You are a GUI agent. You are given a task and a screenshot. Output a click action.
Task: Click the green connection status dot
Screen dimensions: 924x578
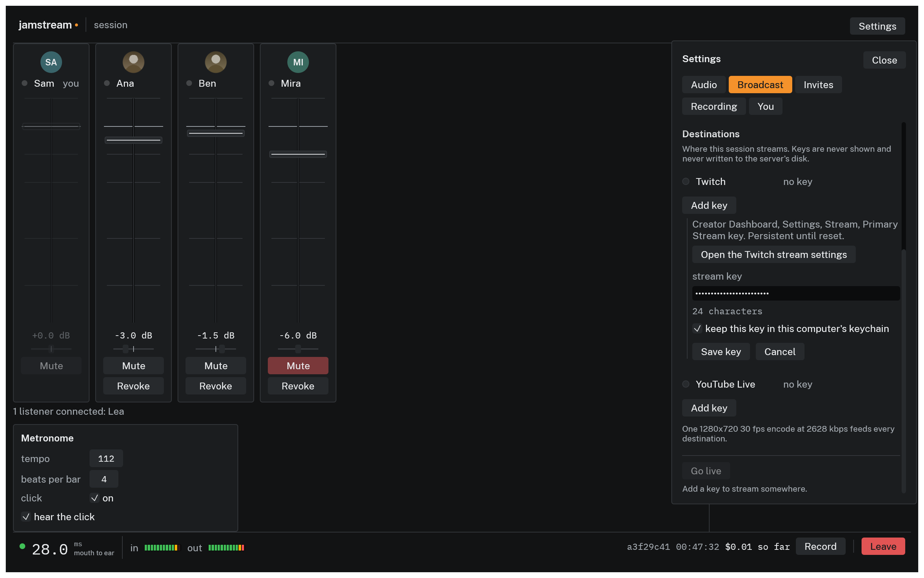[22, 546]
